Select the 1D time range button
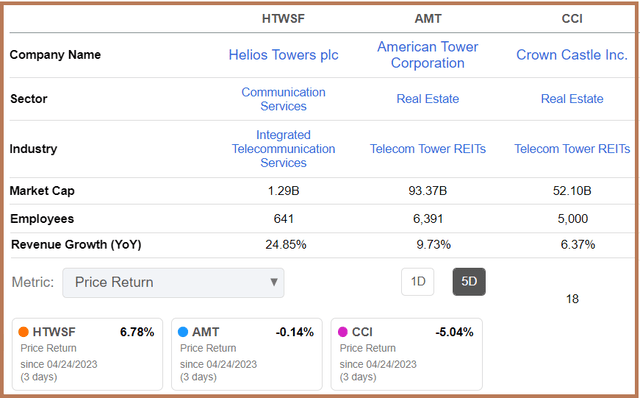The height and width of the screenshot is (398, 640). click(418, 282)
